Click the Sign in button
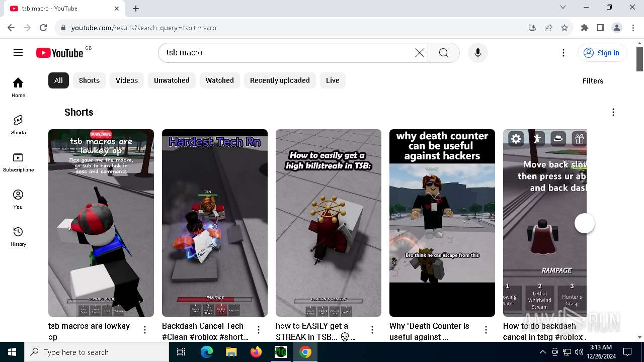The height and width of the screenshot is (362, 644). click(602, 53)
